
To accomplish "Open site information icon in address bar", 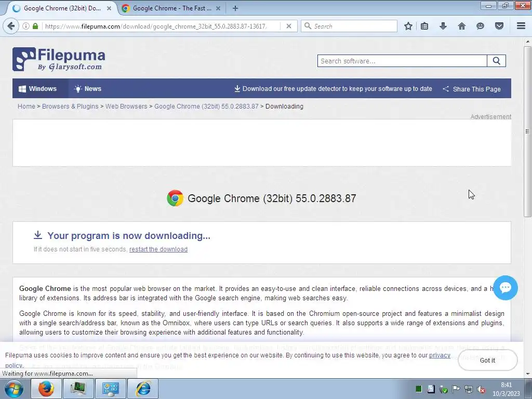I will pyautogui.click(x=26, y=26).
